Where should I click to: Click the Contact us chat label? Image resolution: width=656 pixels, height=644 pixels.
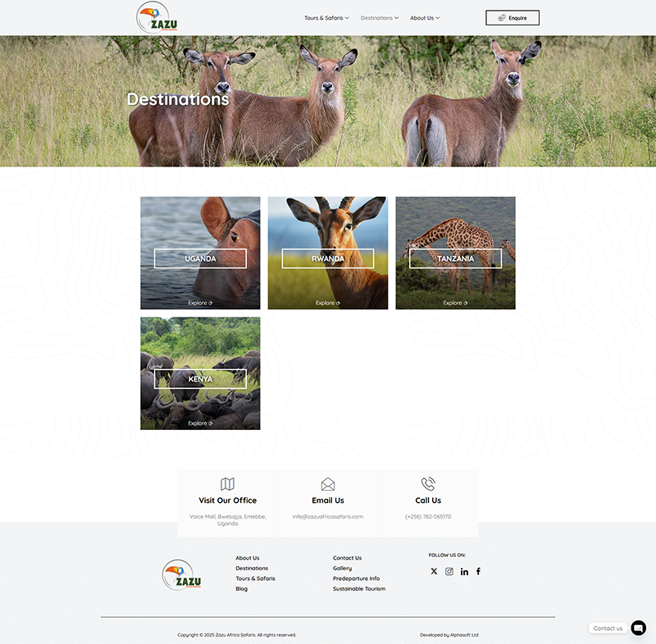click(x=608, y=628)
